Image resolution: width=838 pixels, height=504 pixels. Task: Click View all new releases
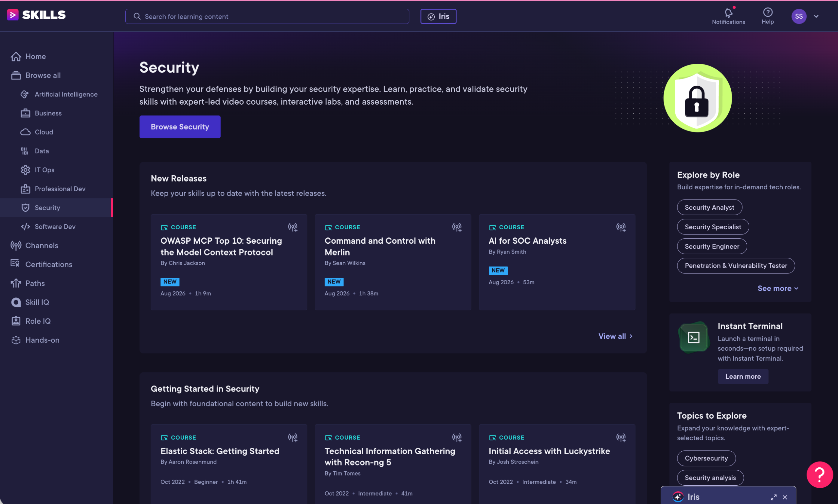[615, 336]
